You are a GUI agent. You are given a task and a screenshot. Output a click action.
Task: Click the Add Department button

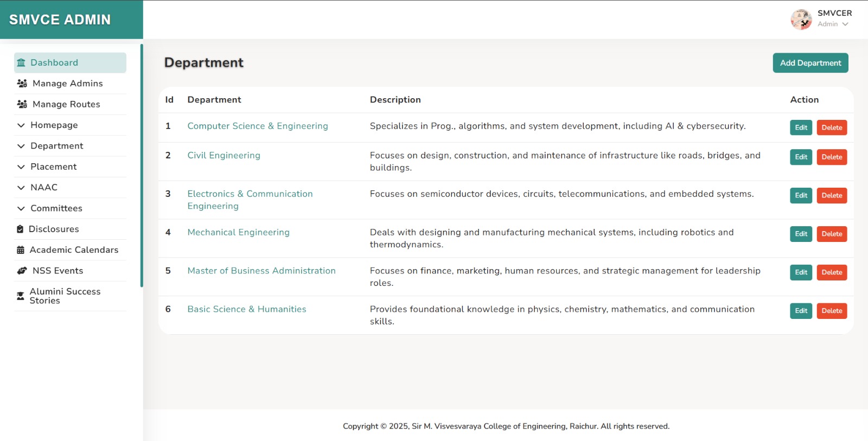810,63
